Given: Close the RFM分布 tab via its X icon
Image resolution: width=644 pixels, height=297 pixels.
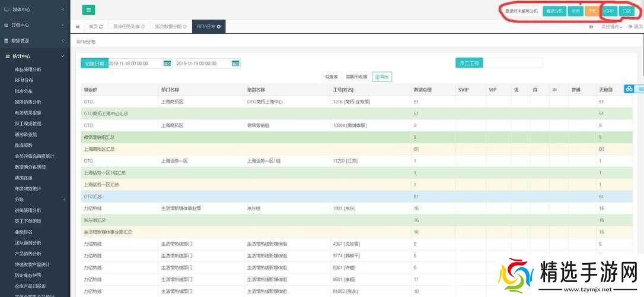Looking at the screenshot, I should coord(219,27).
